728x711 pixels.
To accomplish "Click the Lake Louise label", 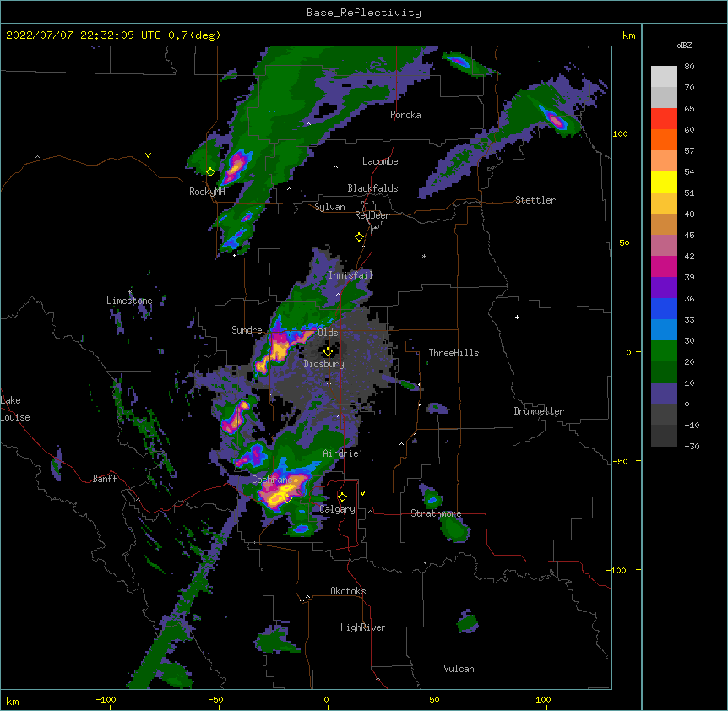I will (x=15, y=409).
